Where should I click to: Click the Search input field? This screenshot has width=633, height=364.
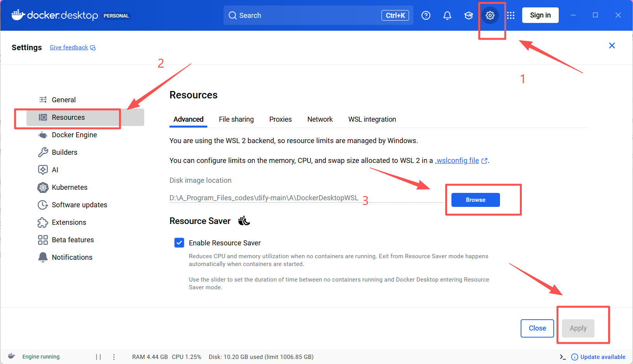tap(318, 15)
